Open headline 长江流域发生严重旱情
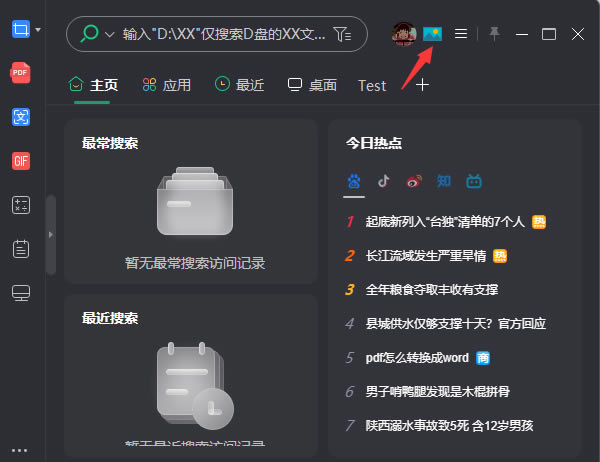 point(426,256)
